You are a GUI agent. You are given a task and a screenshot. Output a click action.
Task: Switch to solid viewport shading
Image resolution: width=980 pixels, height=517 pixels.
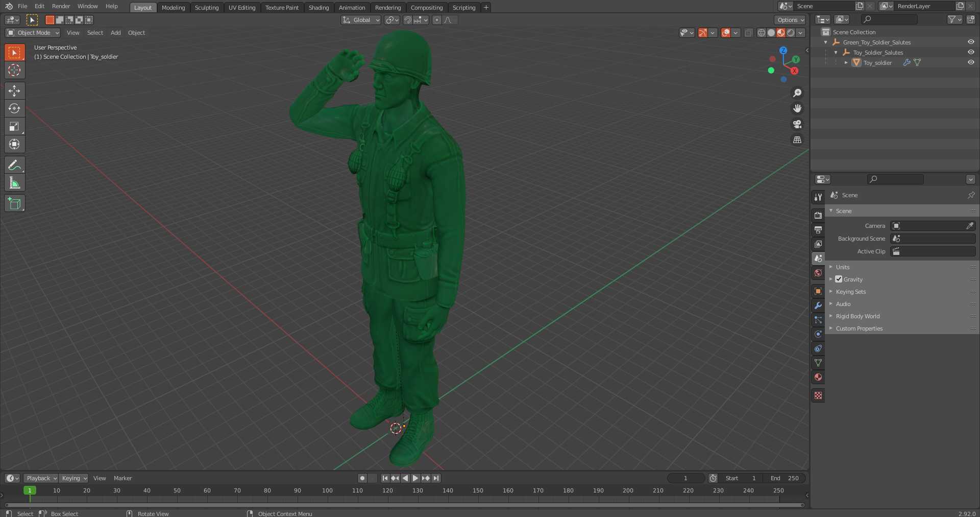tap(771, 33)
